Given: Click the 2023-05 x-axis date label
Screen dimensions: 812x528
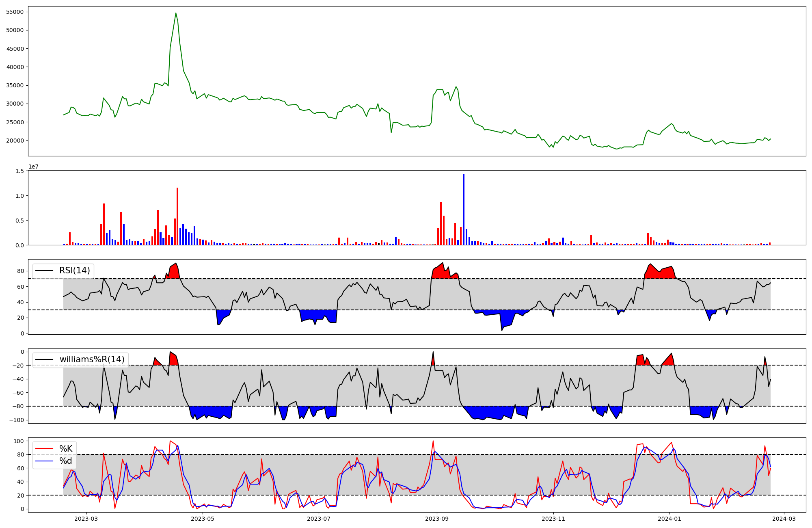Looking at the screenshot, I should pos(202,519).
